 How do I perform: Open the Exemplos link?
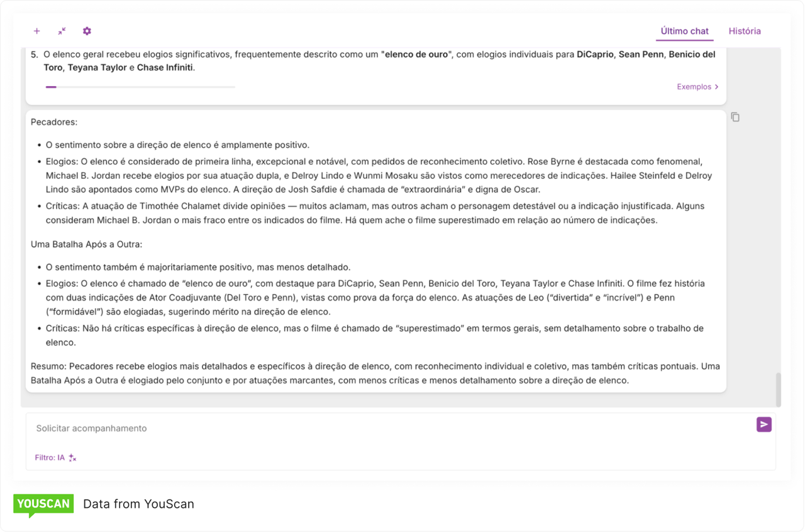pos(694,87)
